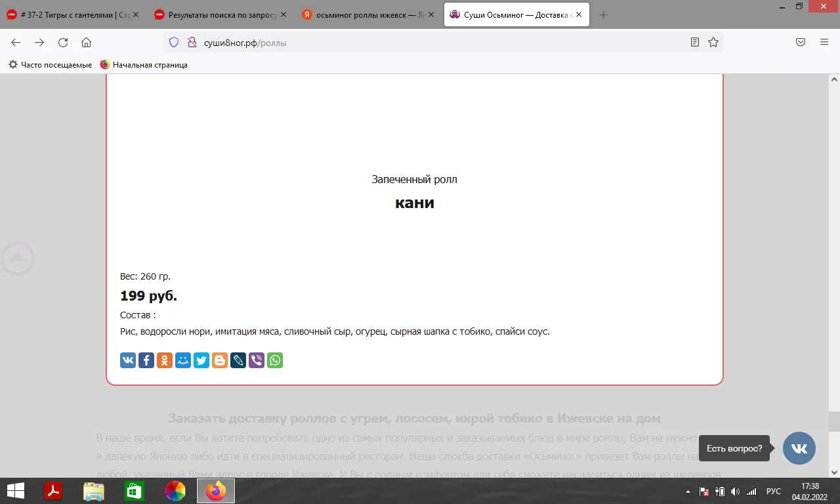Open the colorful pinwheel app on taskbar
Screen dimensions: 840x504
pyautogui.click(x=175, y=491)
